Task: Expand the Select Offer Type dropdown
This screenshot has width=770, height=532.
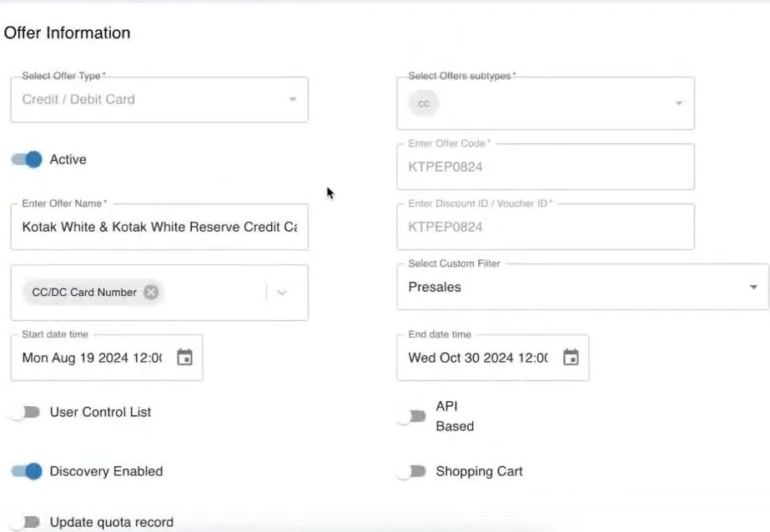Action: [292, 100]
